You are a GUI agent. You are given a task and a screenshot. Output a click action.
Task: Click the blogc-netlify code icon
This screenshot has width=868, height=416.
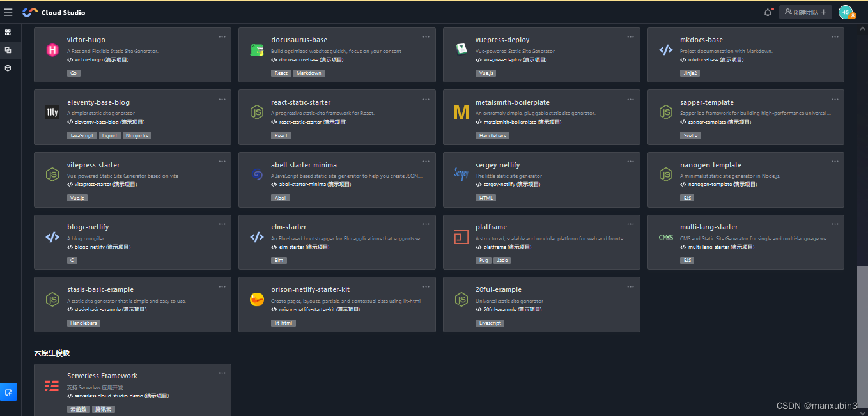(x=52, y=237)
